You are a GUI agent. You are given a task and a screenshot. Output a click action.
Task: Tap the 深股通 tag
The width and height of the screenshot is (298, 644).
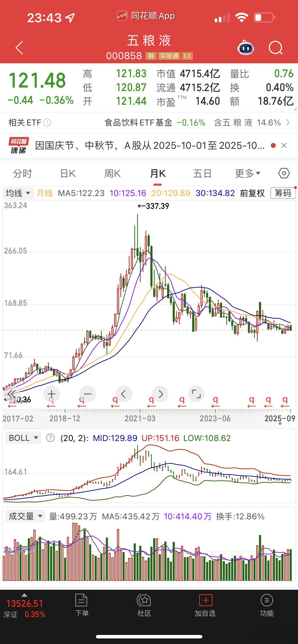(169, 56)
